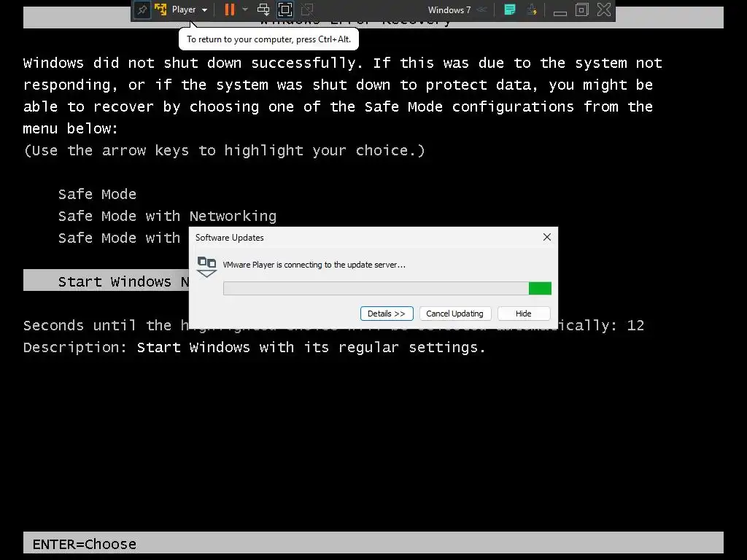
Task: Expand the power options dropdown arrow
Action: click(245, 9)
